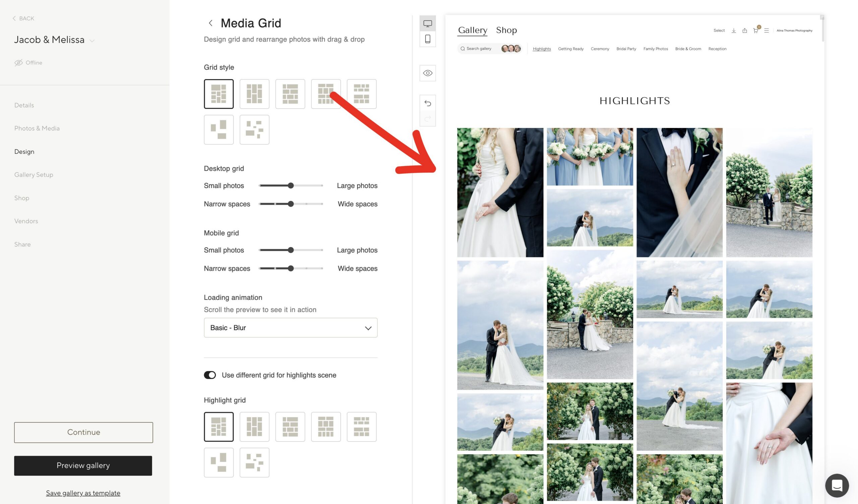Viewport: 858px width, 504px height.
Task: Choose the second Highlight grid layout
Action: 254,427
